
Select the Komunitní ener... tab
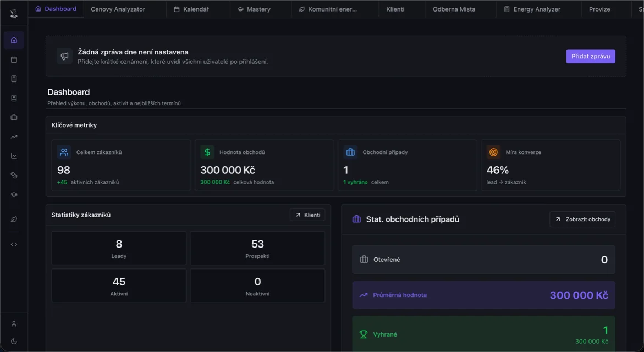coord(328,9)
